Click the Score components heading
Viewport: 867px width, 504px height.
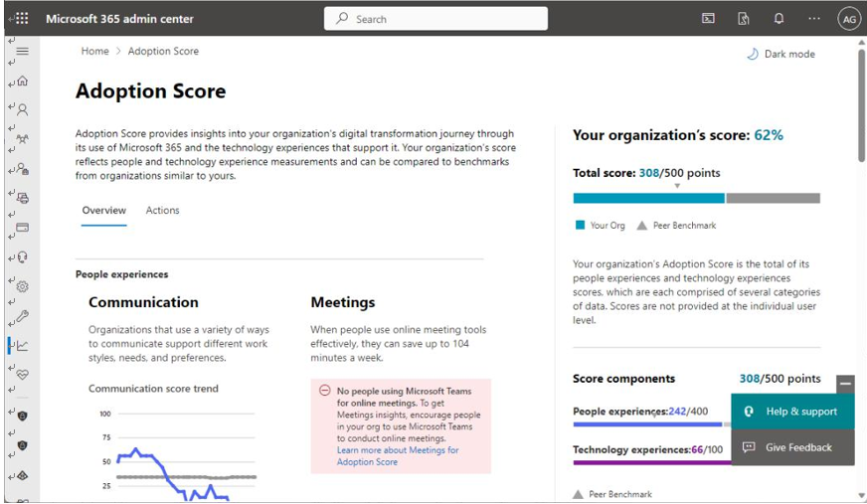[x=623, y=379]
